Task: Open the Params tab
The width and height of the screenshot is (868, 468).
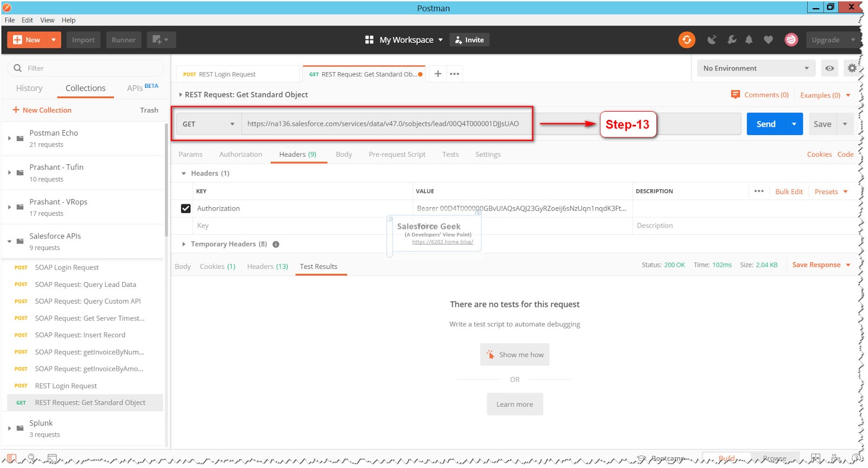Action: coord(190,155)
